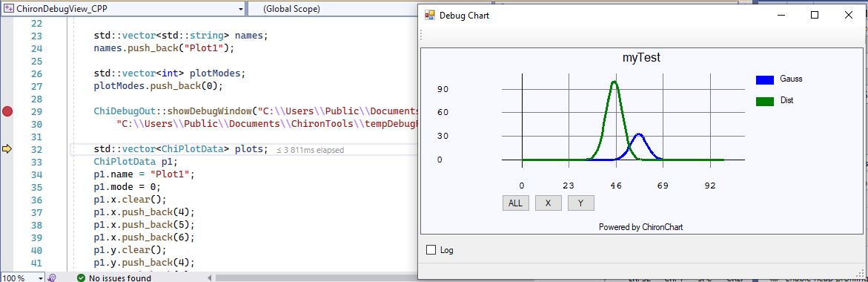Click the yellow execution arrow on line 32
868x282 pixels.
click(x=7, y=149)
